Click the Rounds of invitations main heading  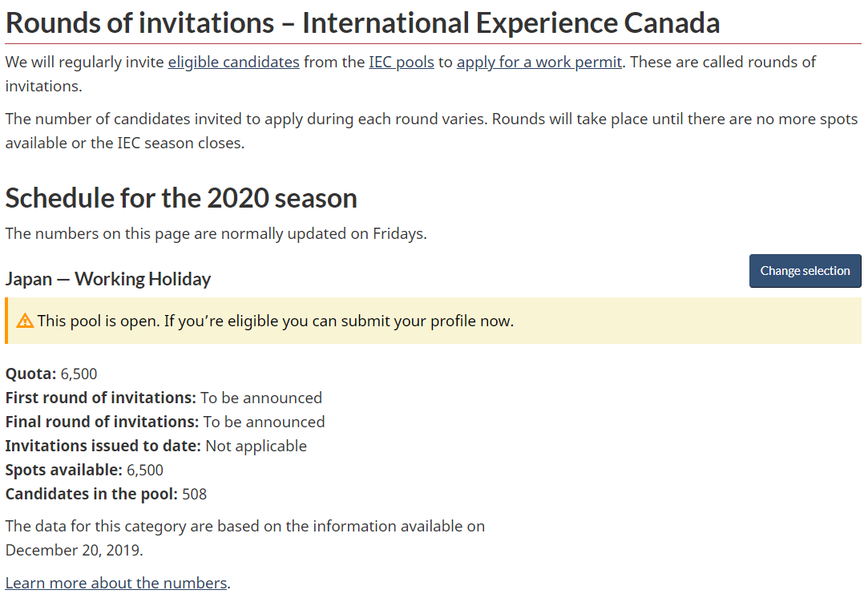pyautogui.click(x=362, y=23)
